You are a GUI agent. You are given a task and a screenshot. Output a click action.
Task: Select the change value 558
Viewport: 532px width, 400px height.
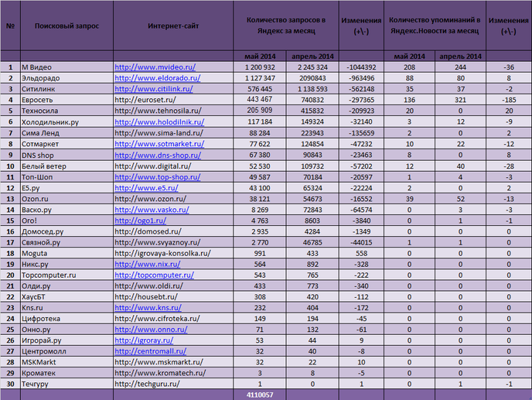click(361, 253)
